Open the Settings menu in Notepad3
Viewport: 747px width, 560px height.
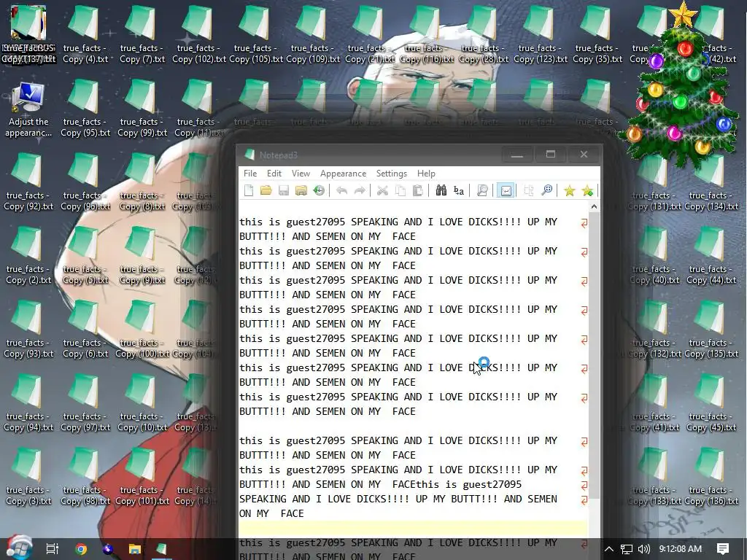point(392,174)
